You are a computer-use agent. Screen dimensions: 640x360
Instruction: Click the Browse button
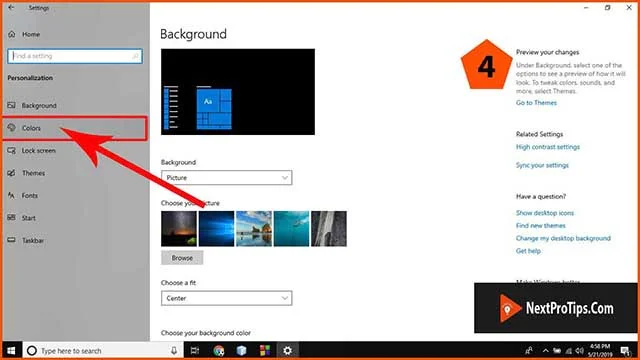click(182, 258)
